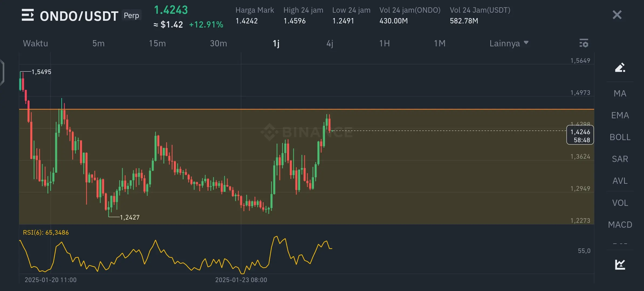The width and height of the screenshot is (644, 291).
Task: Open chart settings icon beside Lainnya
Action: click(584, 43)
